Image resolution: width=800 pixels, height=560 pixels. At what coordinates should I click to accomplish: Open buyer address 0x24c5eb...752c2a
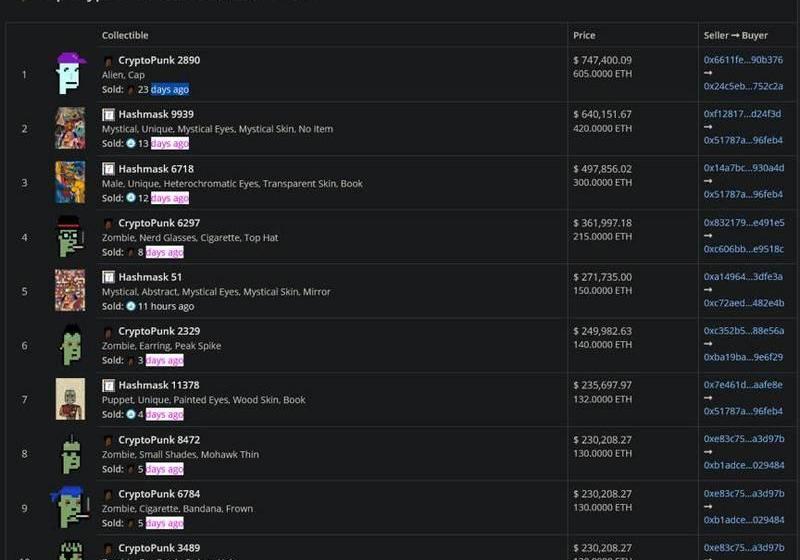[x=743, y=86]
